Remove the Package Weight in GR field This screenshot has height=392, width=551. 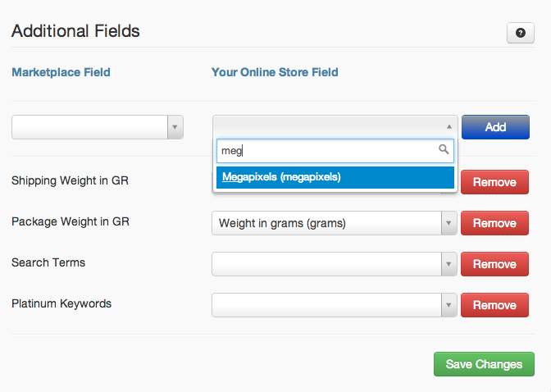[x=494, y=223]
